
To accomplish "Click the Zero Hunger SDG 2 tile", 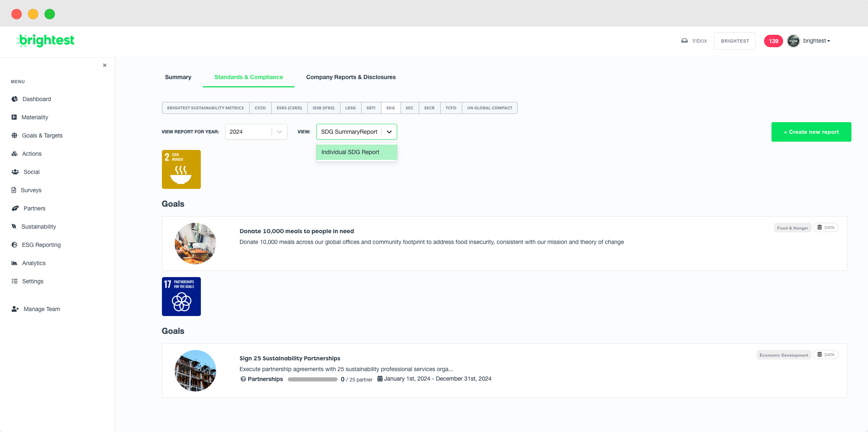I will point(181,169).
